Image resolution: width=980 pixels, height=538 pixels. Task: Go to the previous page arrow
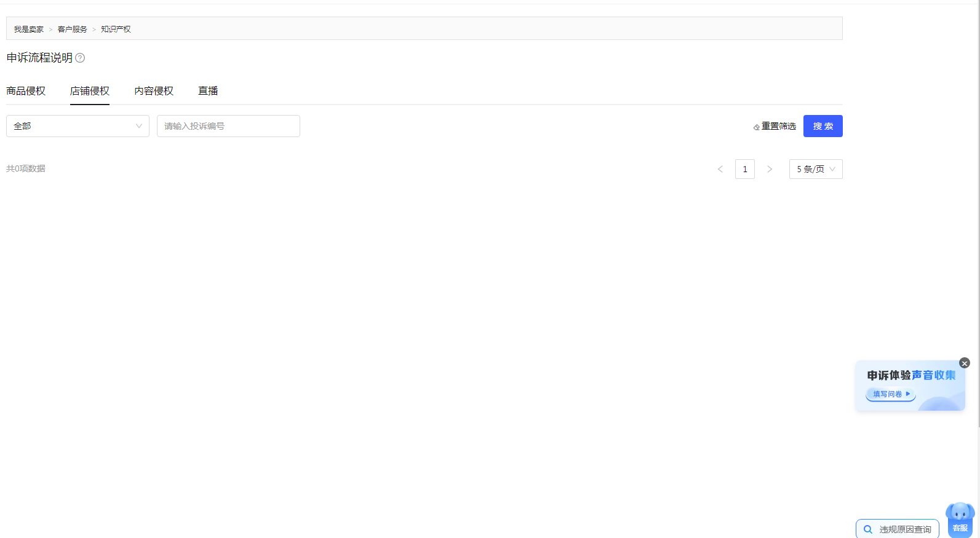point(720,169)
